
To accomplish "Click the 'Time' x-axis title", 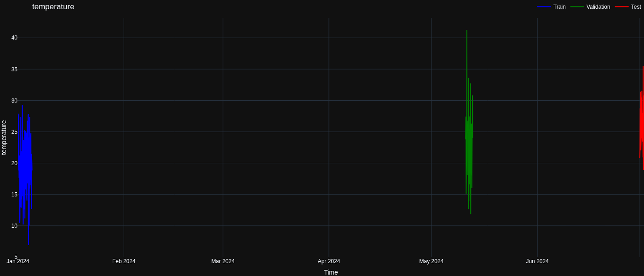I will tap(331, 272).
